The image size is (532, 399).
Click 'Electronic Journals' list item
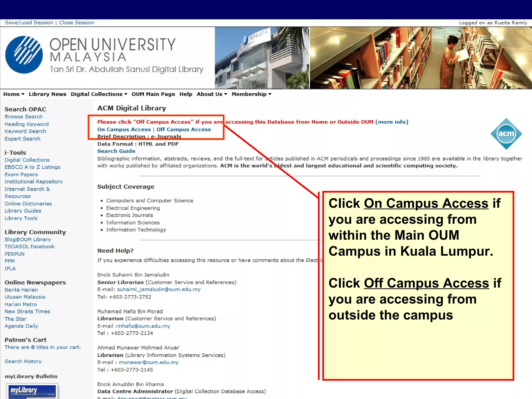point(130,215)
